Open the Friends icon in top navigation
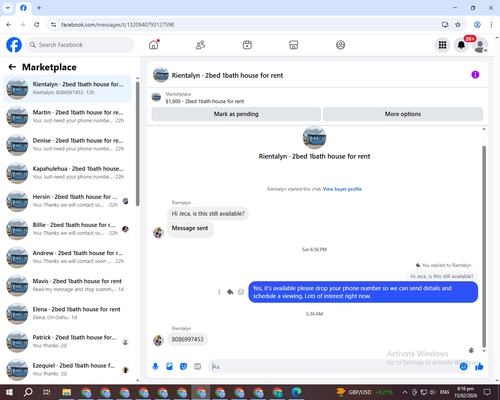The height and width of the screenshot is (400, 500). 200,45
